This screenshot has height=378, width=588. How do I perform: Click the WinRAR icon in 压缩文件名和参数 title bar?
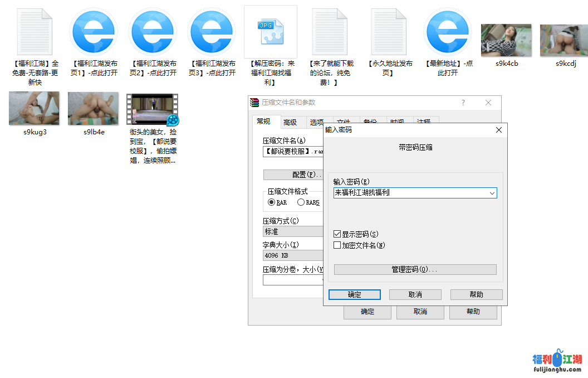255,103
